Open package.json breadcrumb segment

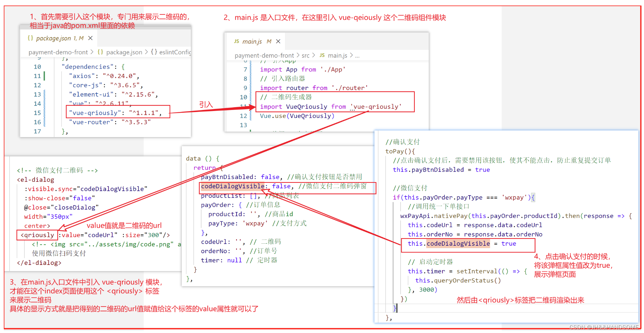(x=124, y=52)
